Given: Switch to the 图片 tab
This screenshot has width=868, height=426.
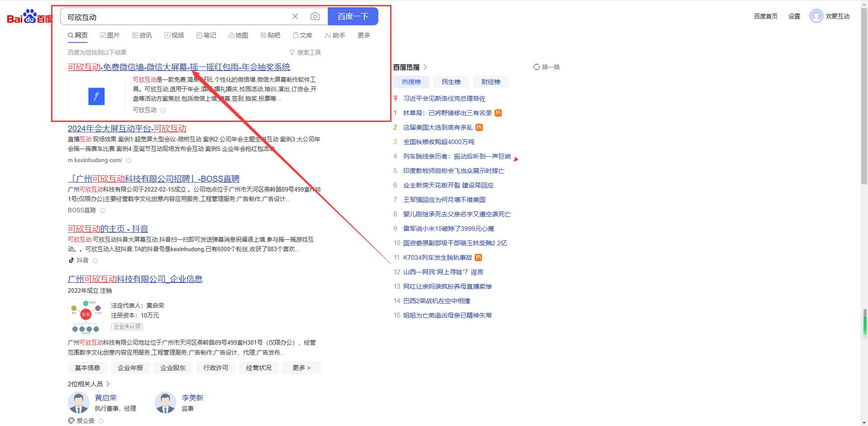Looking at the screenshot, I should [110, 35].
